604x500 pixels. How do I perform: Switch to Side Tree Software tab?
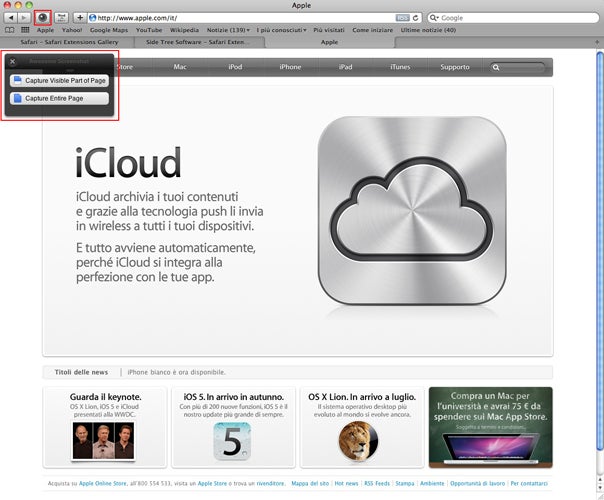200,42
